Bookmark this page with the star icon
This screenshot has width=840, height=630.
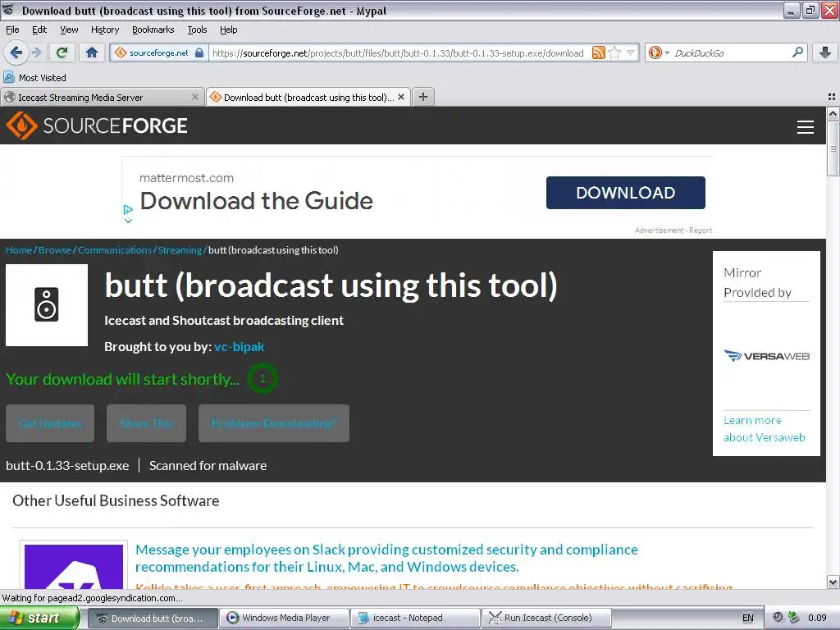(x=615, y=52)
